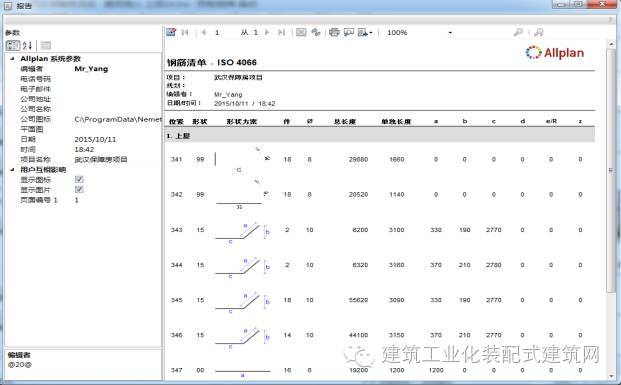Image resolution: width=621 pixels, height=385 pixels.
Task: Sort parameters alphabetically
Action: tap(27, 46)
